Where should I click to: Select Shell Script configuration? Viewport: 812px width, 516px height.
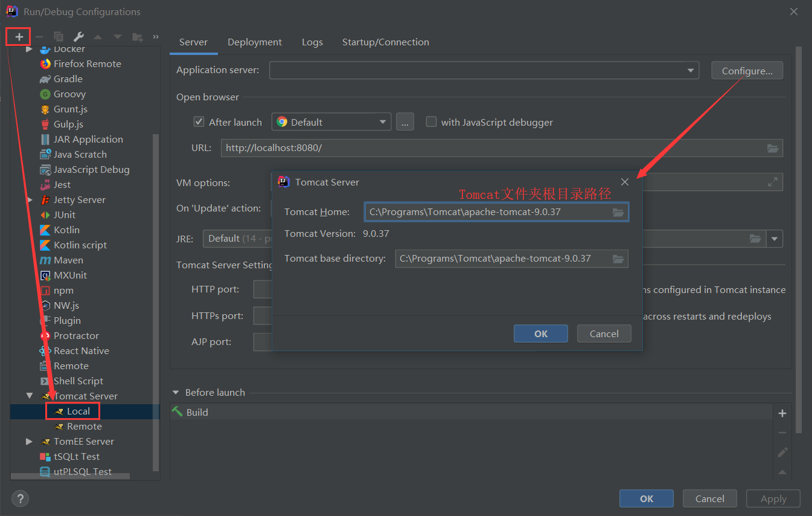(78, 381)
